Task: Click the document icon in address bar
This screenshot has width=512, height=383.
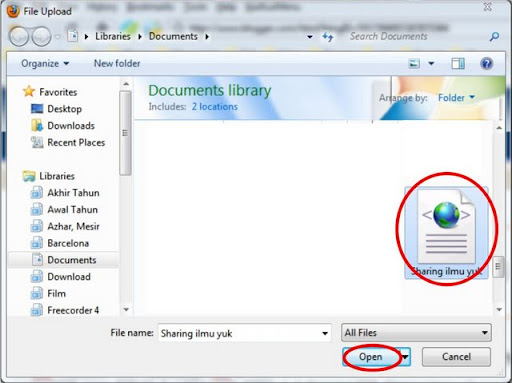Action: pos(73,36)
